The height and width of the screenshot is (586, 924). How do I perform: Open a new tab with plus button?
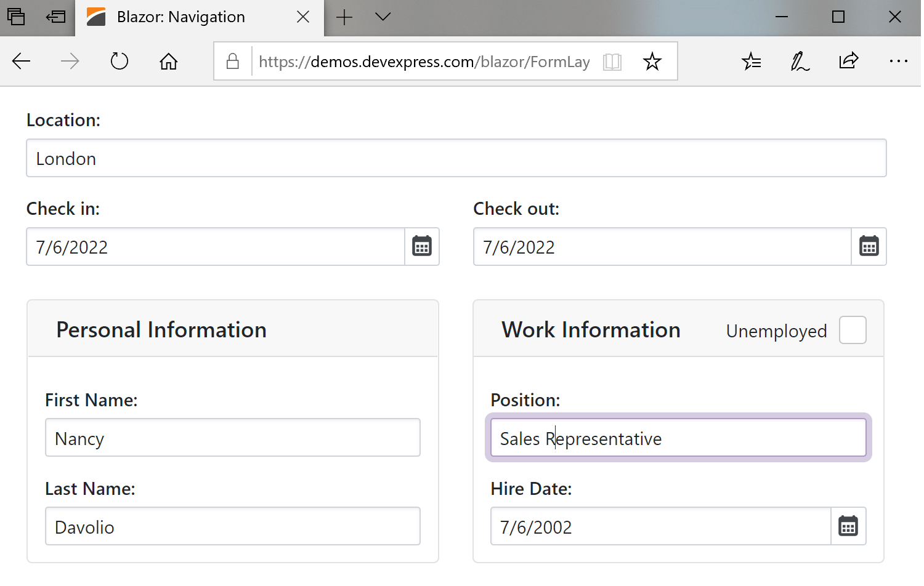344,17
